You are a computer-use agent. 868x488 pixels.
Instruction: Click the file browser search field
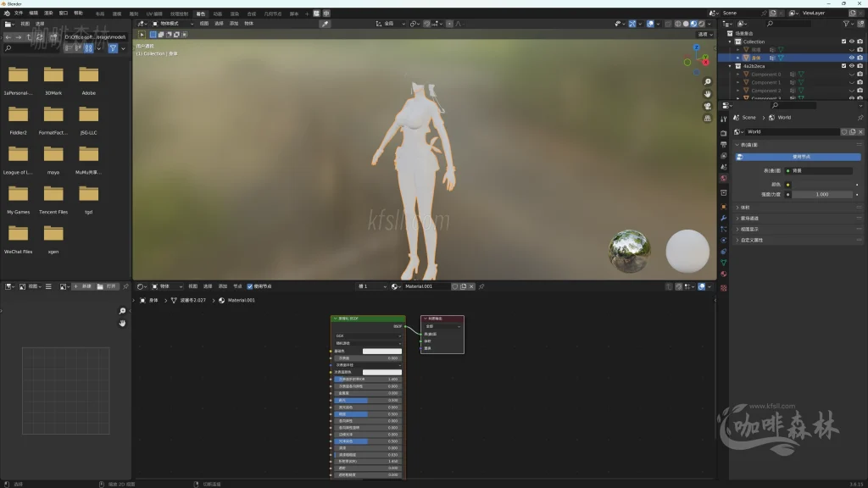point(31,48)
